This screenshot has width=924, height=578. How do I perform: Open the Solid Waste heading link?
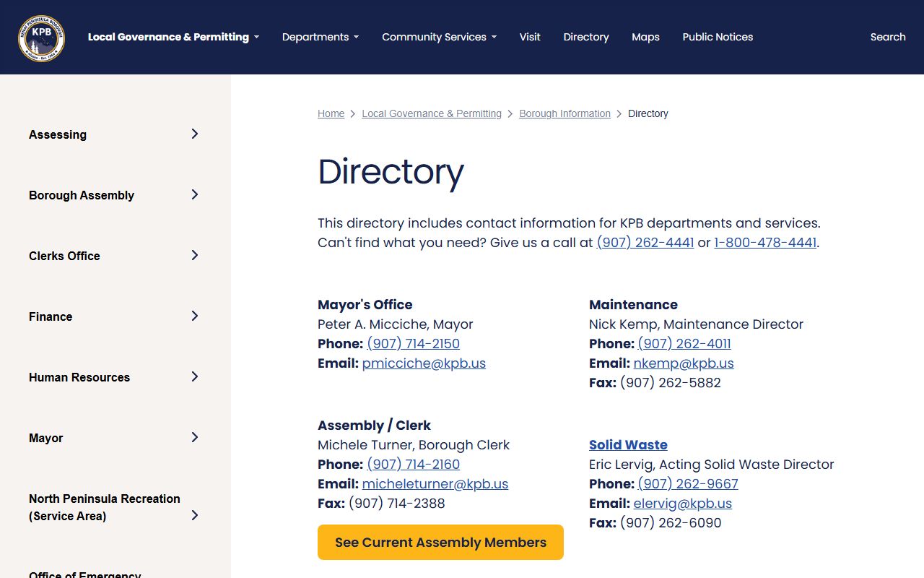click(x=628, y=445)
